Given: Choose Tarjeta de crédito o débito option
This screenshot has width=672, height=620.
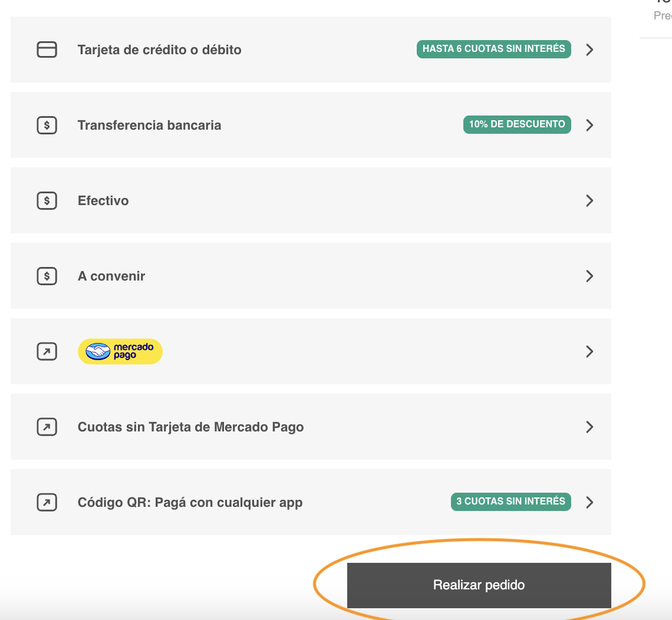Looking at the screenshot, I should [160, 50].
